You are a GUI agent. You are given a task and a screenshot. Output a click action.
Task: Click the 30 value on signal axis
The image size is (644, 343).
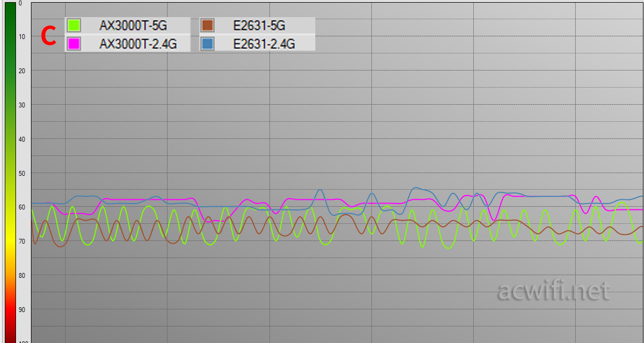(x=22, y=105)
